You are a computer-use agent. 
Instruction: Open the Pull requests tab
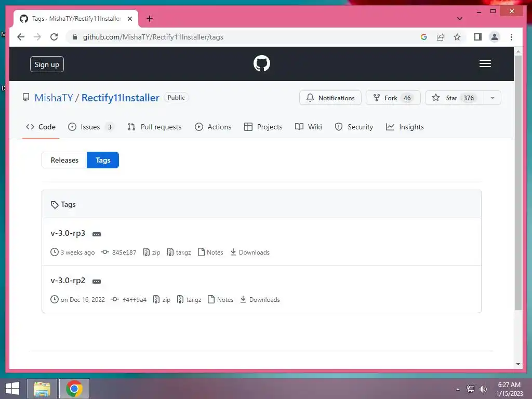154,127
